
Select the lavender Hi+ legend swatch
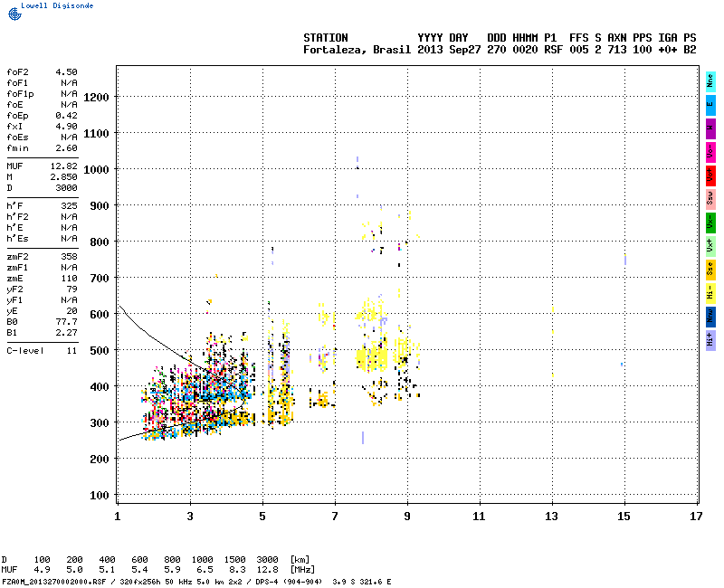tap(710, 340)
